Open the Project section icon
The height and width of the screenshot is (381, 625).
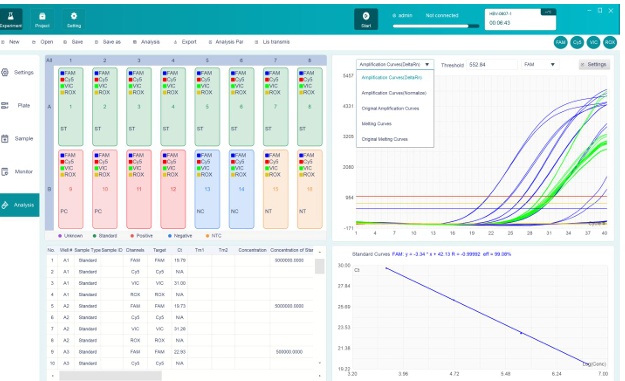click(x=42, y=19)
